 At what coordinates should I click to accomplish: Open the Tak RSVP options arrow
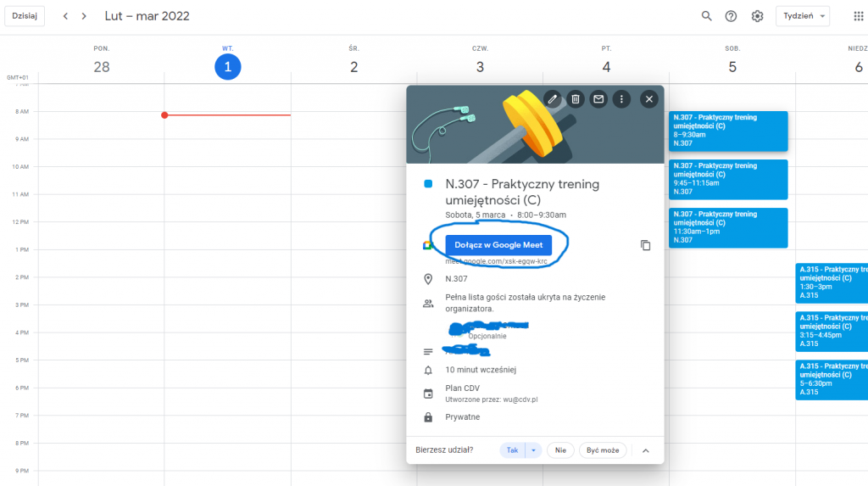tap(533, 450)
